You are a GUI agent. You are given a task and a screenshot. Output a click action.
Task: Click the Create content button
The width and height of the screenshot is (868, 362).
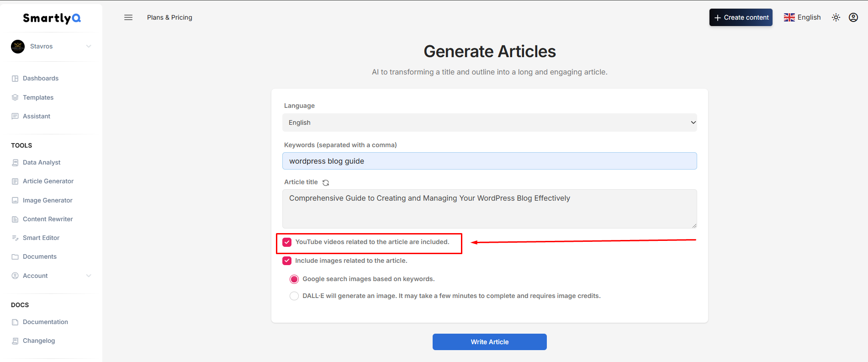(741, 17)
